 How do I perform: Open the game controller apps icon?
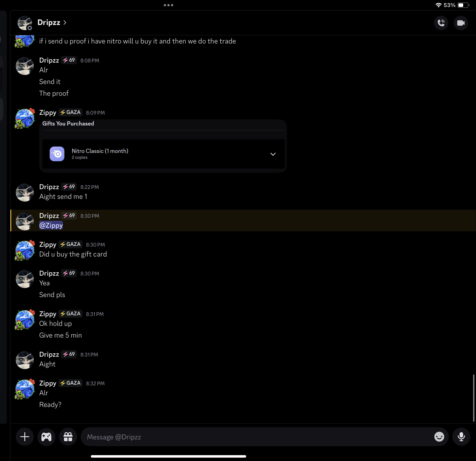tap(46, 437)
